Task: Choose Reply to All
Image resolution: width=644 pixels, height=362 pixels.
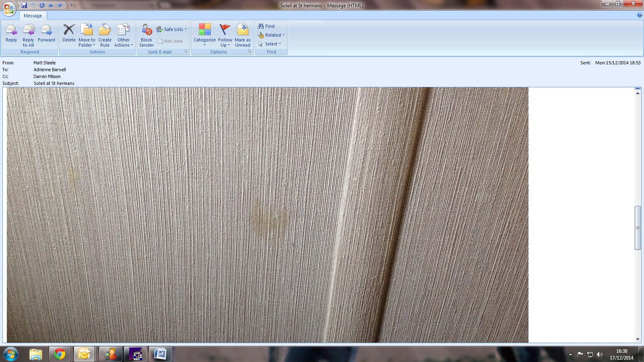Action: (28, 35)
